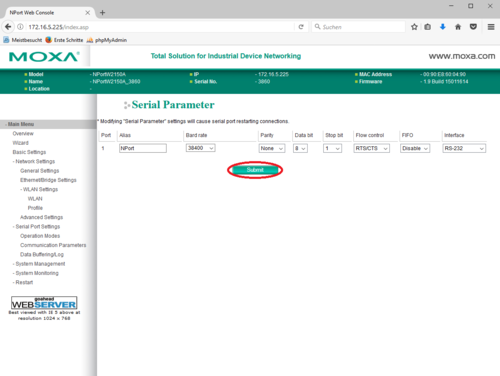Open the bookmarks library icon

coord(428,27)
